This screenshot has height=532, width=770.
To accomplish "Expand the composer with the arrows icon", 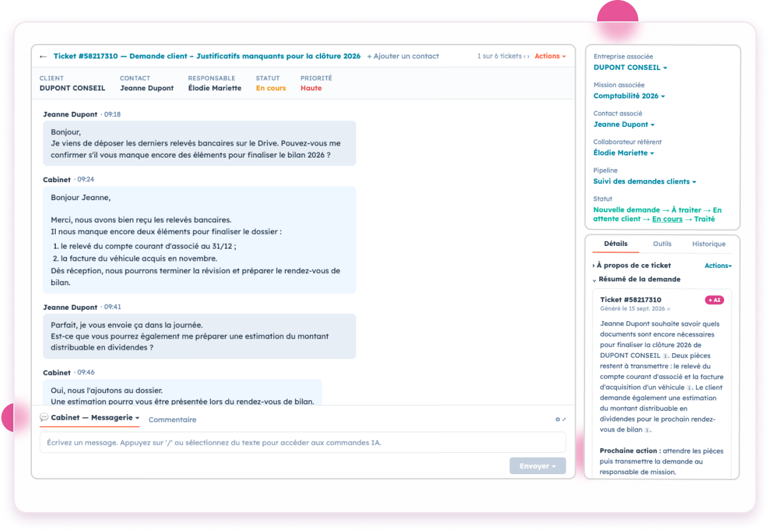I will click(x=564, y=420).
